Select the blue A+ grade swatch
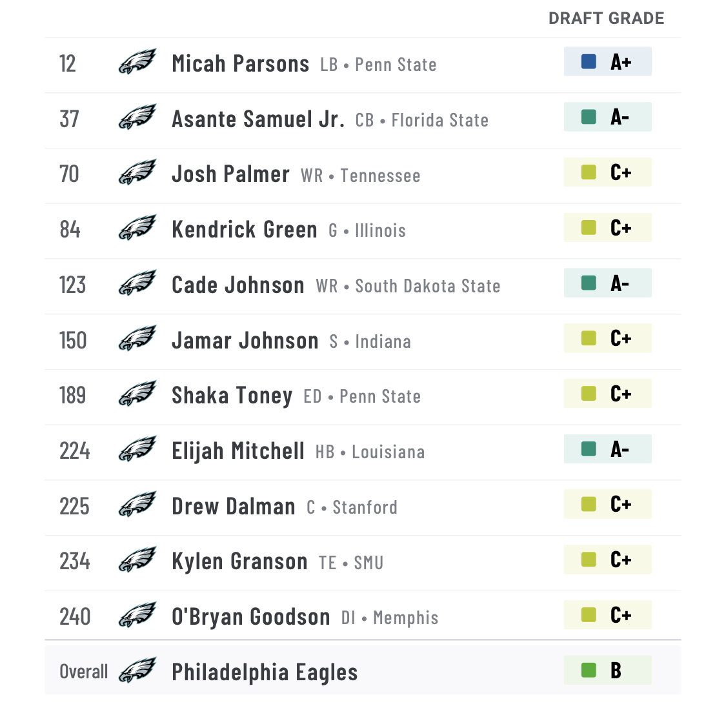 589,61
